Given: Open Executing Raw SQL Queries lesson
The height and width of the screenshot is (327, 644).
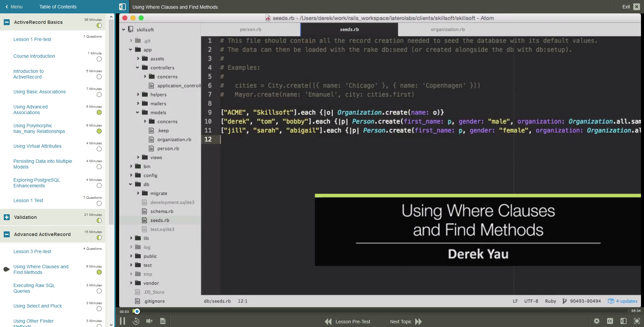Looking at the screenshot, I should point(34,288).
